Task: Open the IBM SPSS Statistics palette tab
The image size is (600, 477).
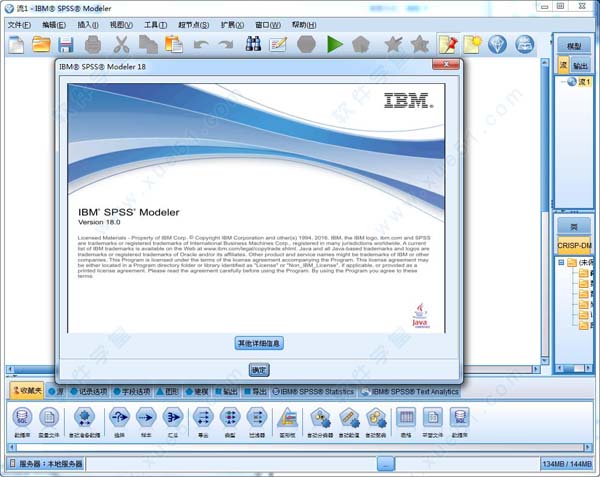Action: [313, 392]
